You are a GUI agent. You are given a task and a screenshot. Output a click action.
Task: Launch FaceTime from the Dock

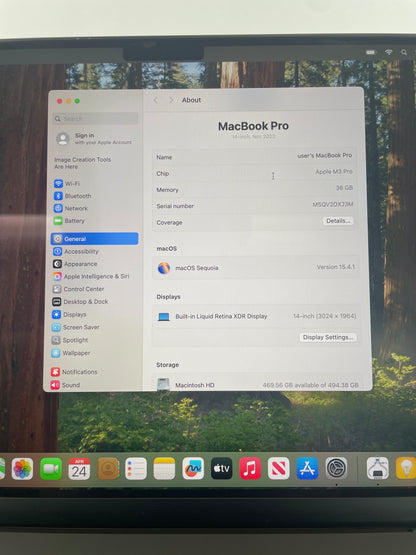[x=51, y=469]
